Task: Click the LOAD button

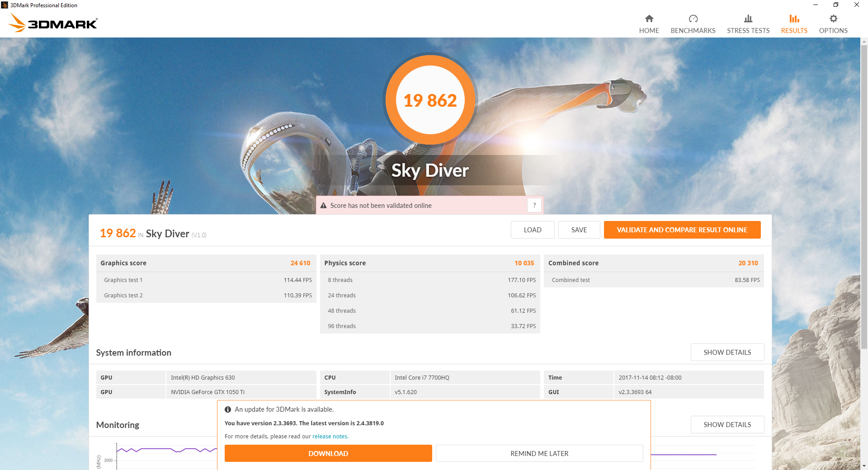Action: click(x=533, y=230)
